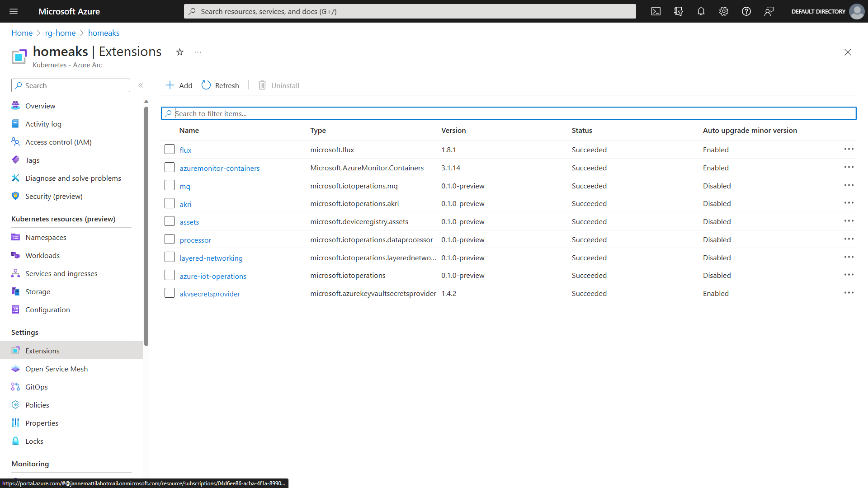
Task: Open the ellipsis menu for the akri row
Action: click(x=849, y=203)
